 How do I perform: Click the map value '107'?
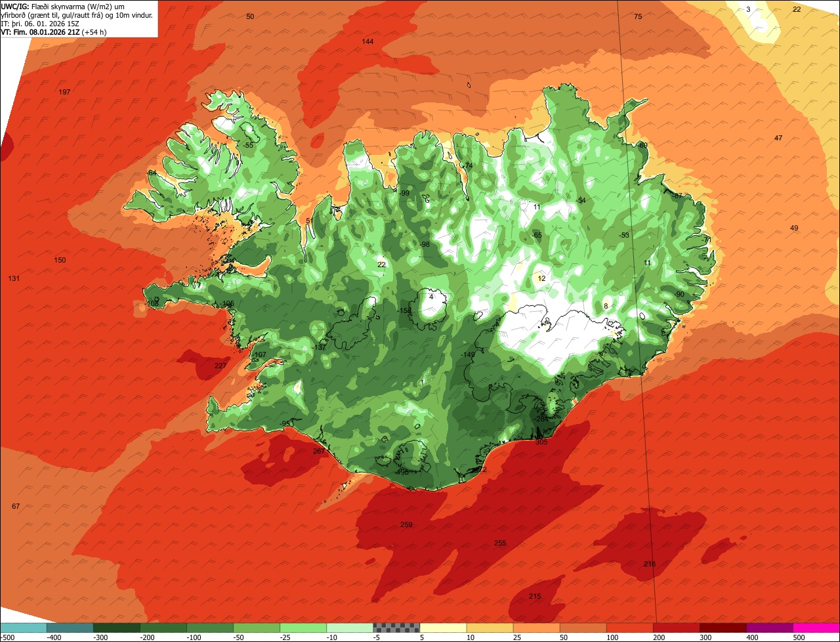(261, 355)
